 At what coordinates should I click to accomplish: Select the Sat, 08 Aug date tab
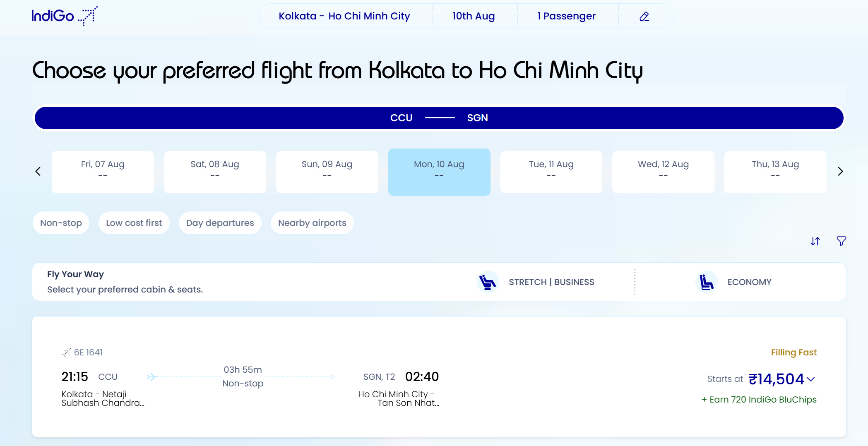pos(215,172)
